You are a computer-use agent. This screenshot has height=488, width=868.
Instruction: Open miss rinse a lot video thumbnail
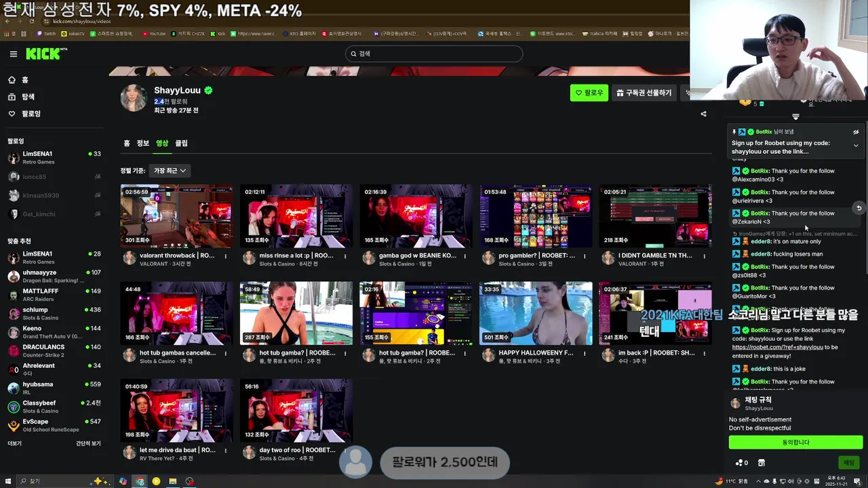pyautogui.click(x=296, y=216)
